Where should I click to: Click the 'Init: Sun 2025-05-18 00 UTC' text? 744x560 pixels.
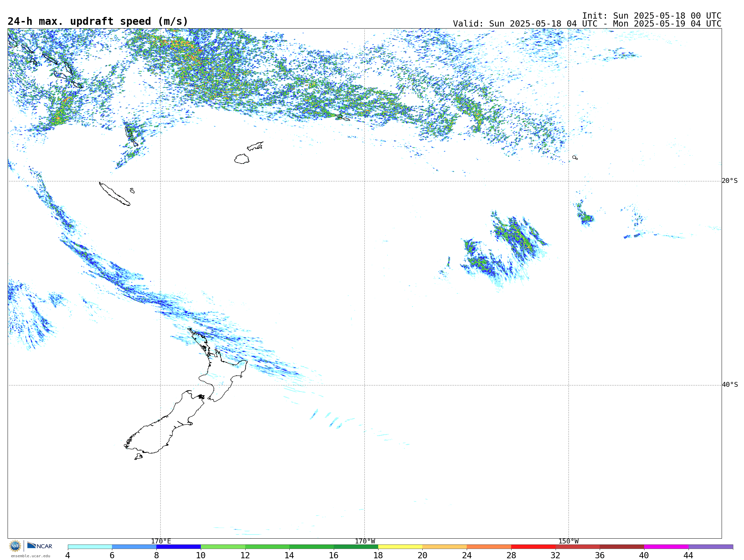(652, 16)
